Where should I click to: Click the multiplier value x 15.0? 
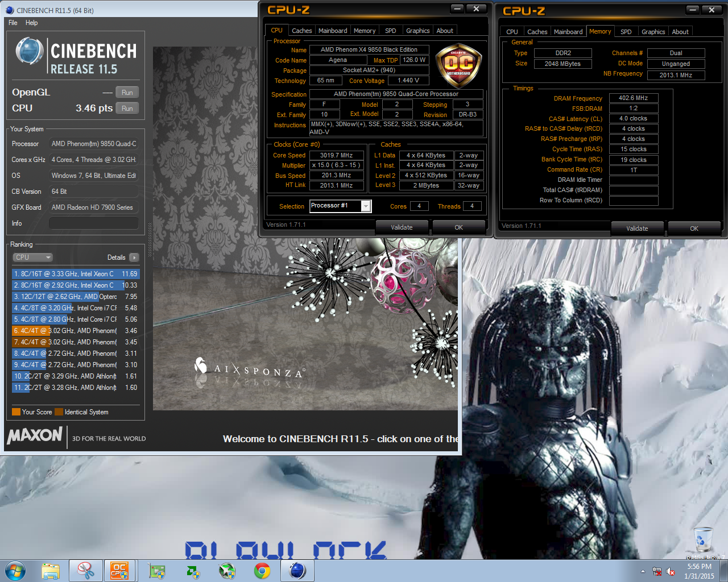coord(337,165)
